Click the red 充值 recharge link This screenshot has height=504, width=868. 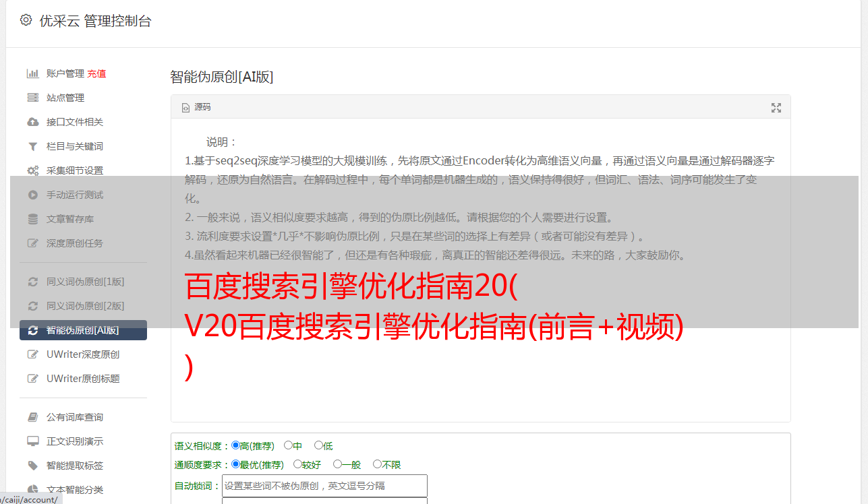click(x=96, y=73)
